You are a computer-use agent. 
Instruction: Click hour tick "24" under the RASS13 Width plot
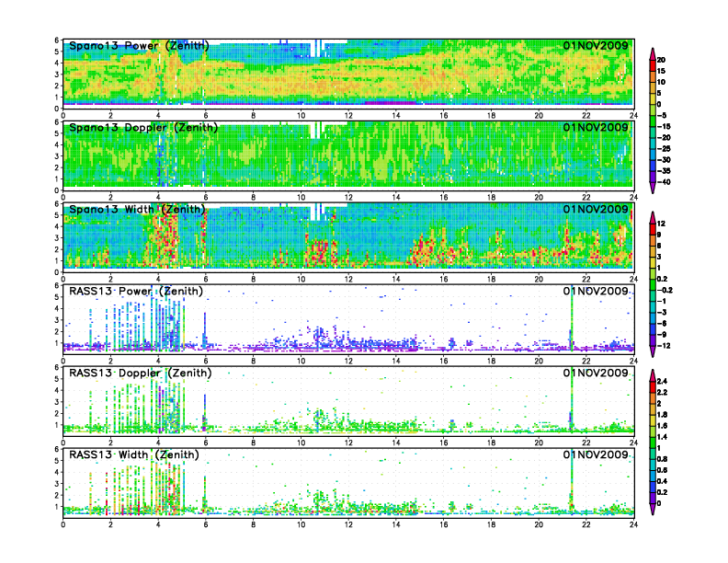click(x=633, y=524)
